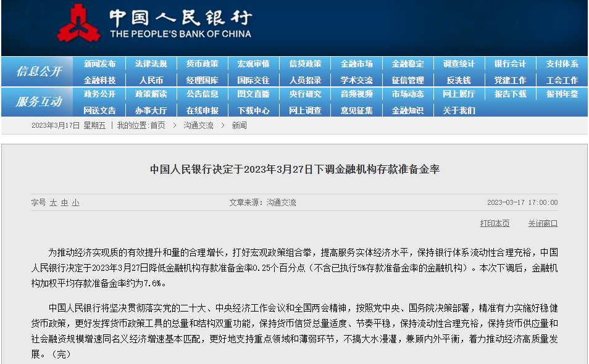Go to 学术交流 section
Image resolution: width=589 pixels, height=364 pixels.
click(356, 80)
